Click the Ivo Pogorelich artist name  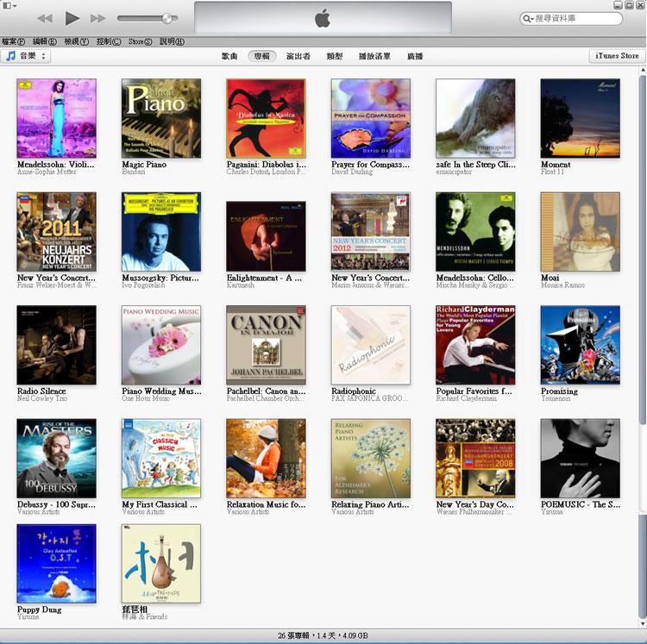143,285
